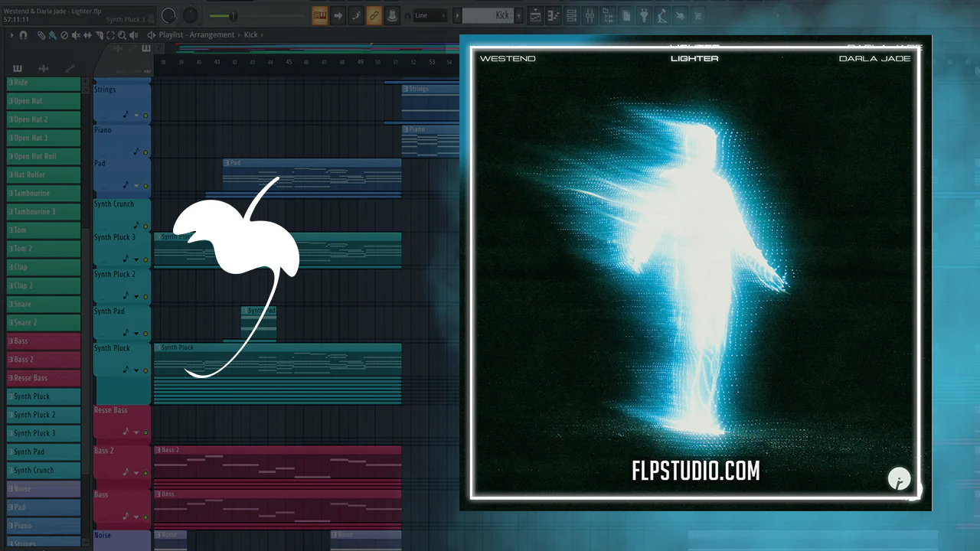The height and width of the screenshot is (551, 980).
Task: Click the hat-shaped button in the top toolbar
Action: click(x=392, y=15)
